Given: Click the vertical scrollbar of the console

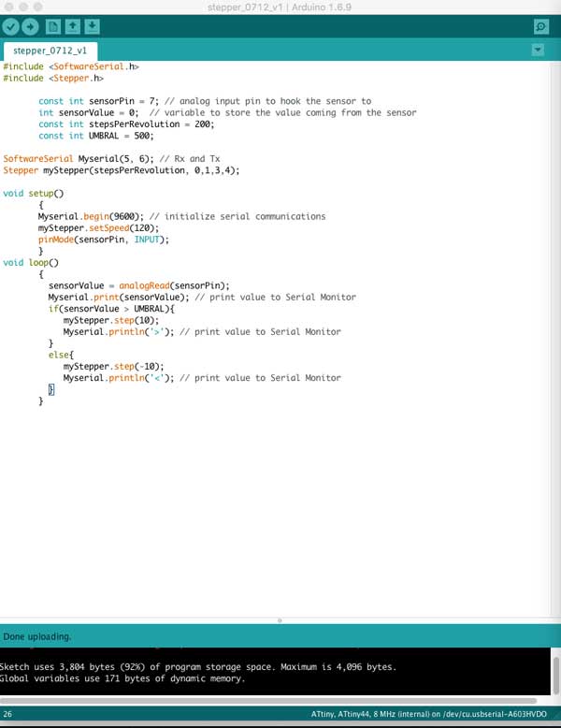Looking at the screenshot, I should (x=556, y=676).
